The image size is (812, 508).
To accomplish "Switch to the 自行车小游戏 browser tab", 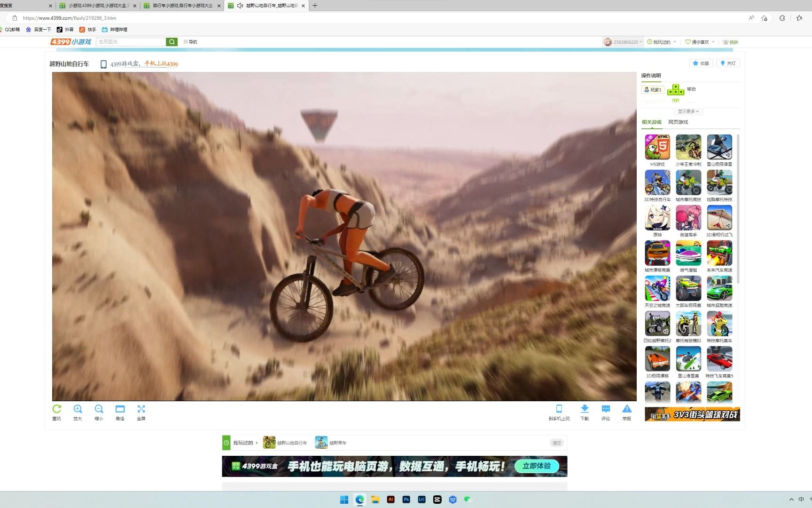I will [182, 6].
